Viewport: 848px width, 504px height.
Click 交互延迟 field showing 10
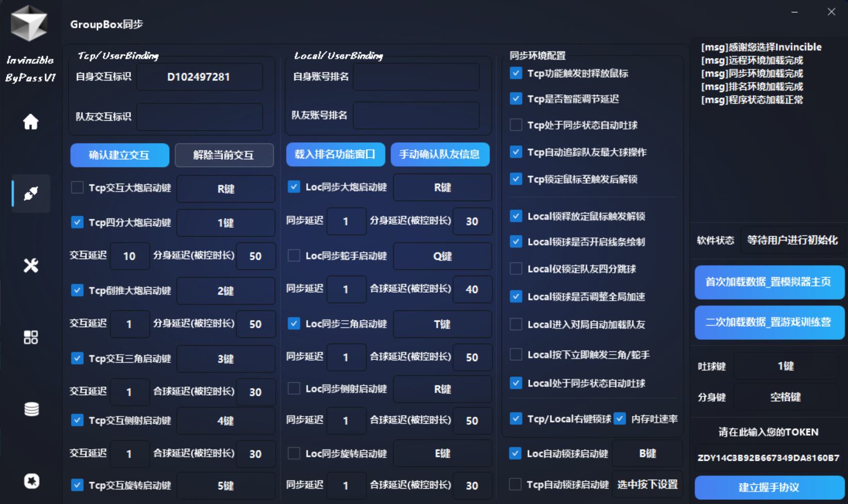[x=129, y=256]
